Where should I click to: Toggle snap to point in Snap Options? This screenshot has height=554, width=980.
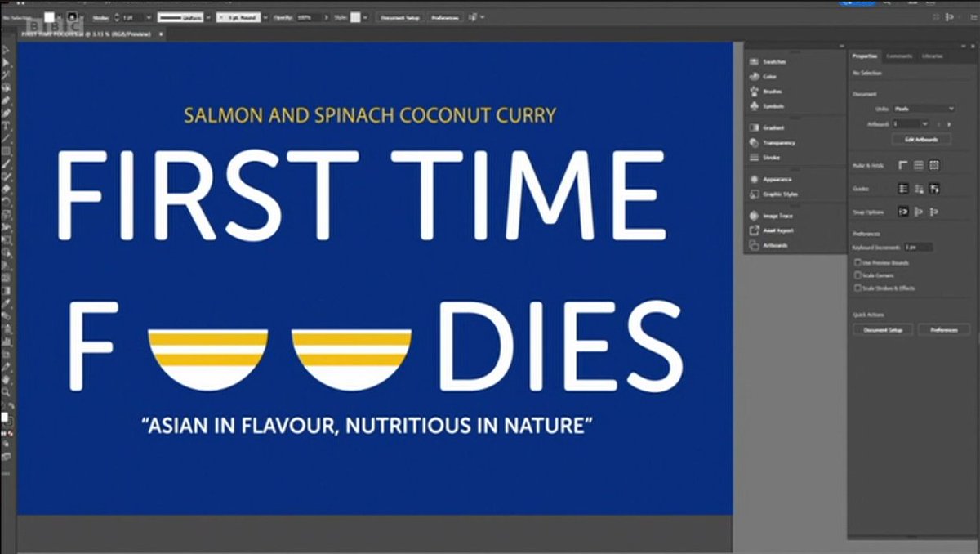pyautogui.click(x=903, y=211)
